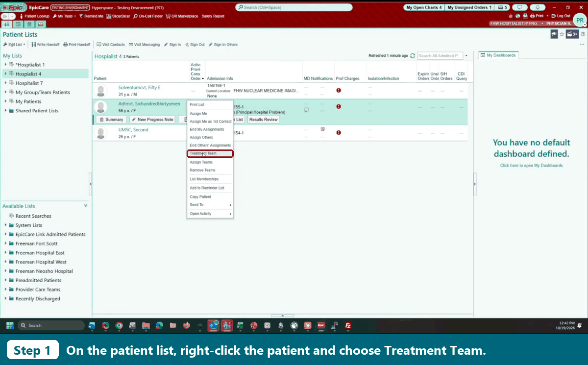
Task: Open the On-Call Finder
Action: click(148, 16)
